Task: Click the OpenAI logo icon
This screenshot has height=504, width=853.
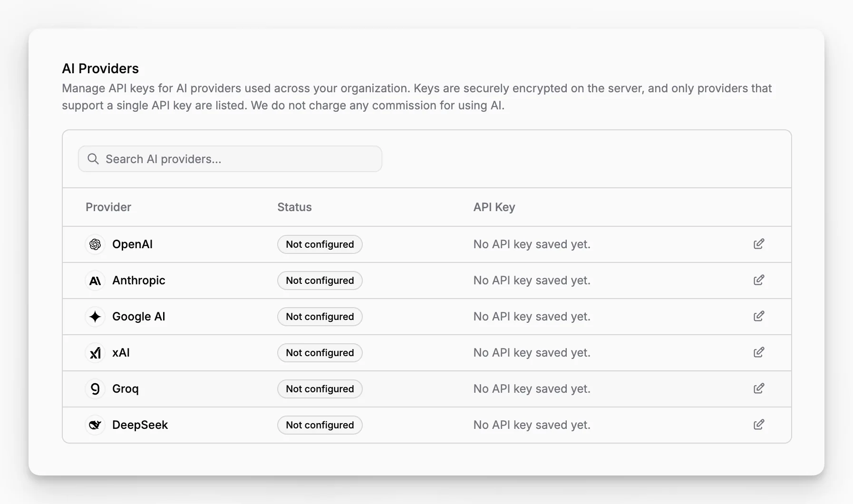Action: [x=95, y=244]
